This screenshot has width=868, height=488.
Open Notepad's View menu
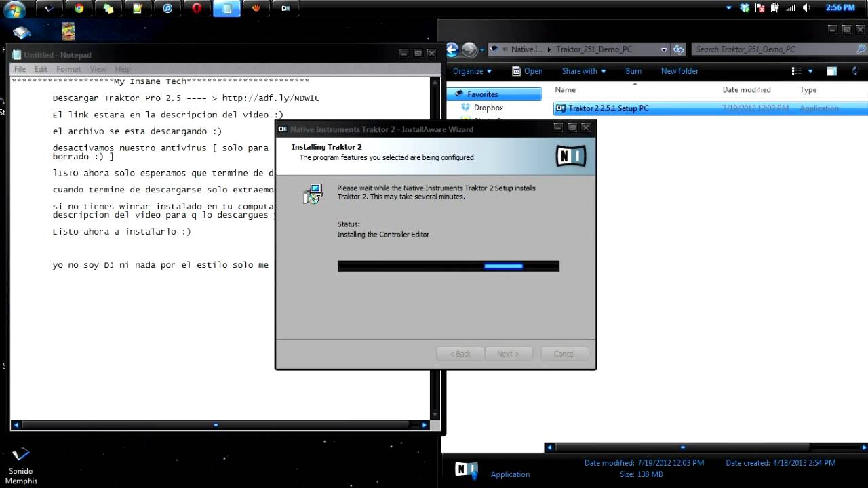tap(98, 69)
